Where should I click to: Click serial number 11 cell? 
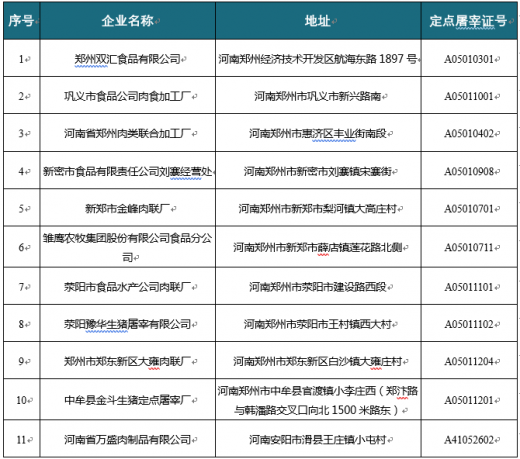22,439
